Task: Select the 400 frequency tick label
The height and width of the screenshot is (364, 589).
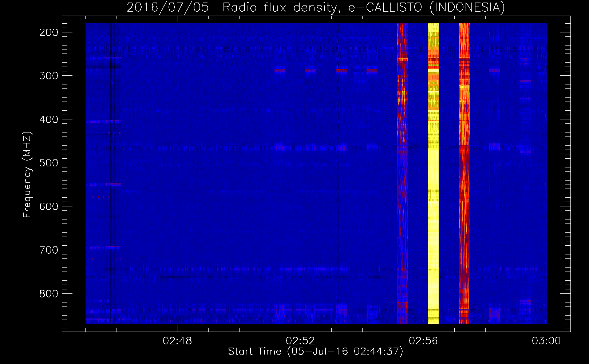Action: [49, 119]
